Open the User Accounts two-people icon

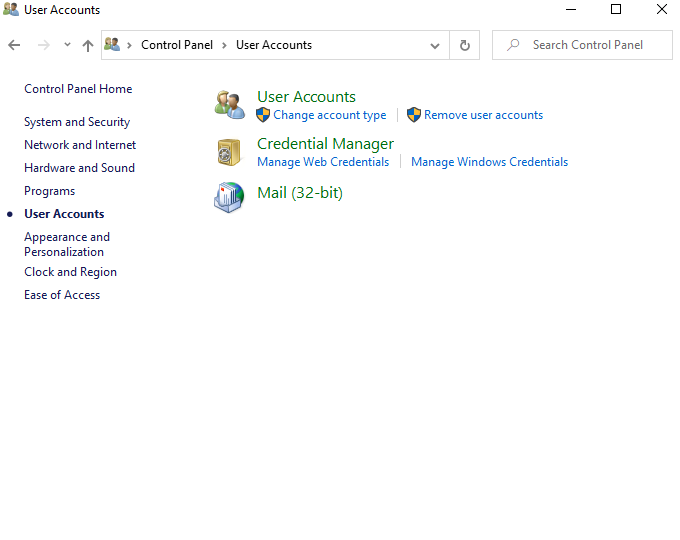229,105
